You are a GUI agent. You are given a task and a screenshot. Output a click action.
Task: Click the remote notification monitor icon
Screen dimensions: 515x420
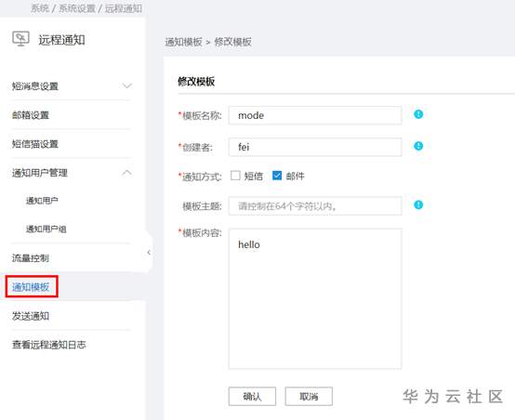click(20, 39)
